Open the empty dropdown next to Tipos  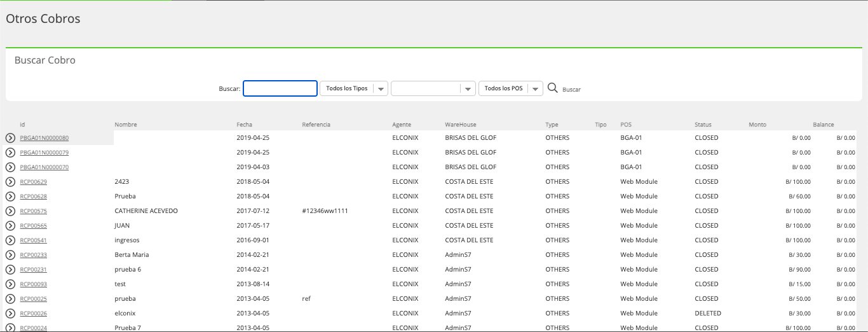(433, 88)
